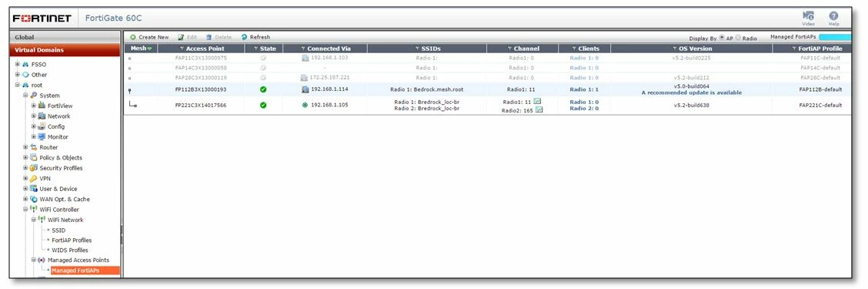
Task: Click the Connected Via column filter icon
Action: click(x=303, y=49)
